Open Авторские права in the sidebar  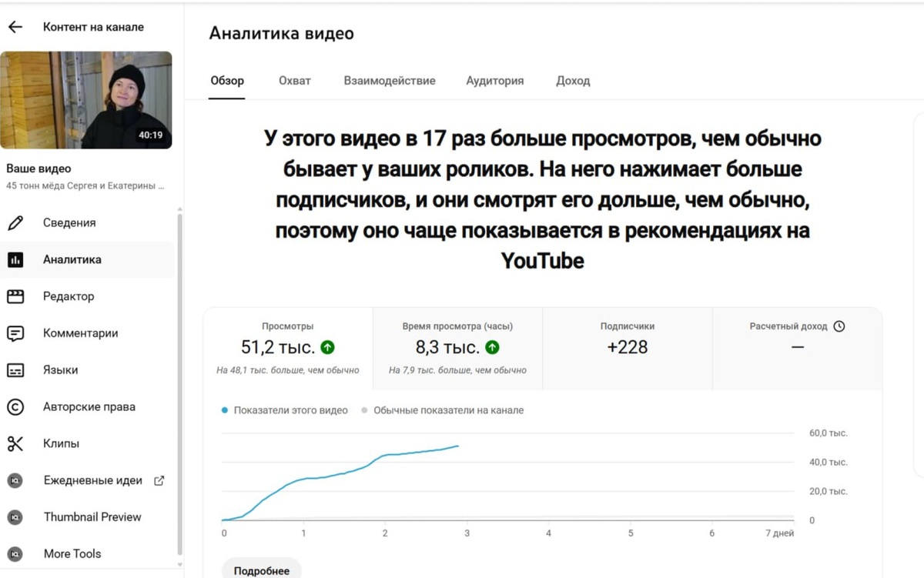coord(89,407)
